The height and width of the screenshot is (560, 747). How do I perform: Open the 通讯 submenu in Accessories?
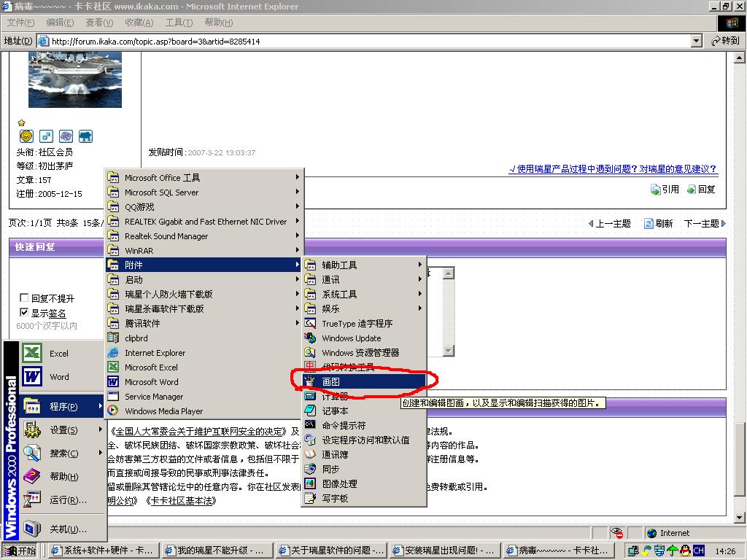tap(364, 279)
